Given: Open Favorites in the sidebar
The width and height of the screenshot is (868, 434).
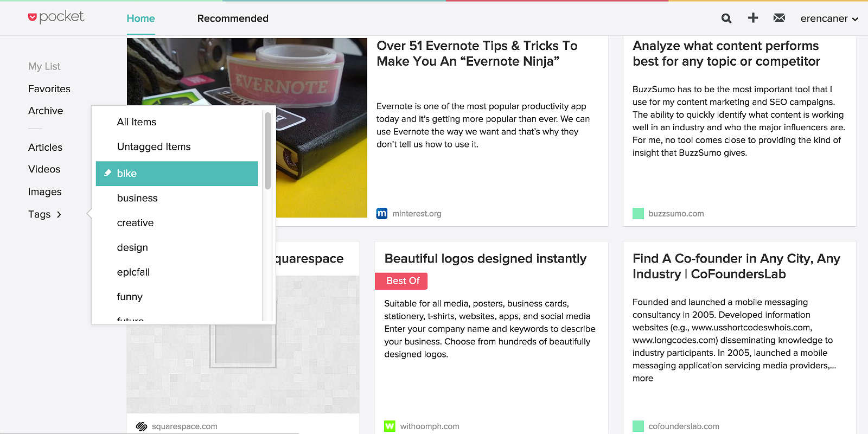Looking at the screenshot, I should [49, 89].
